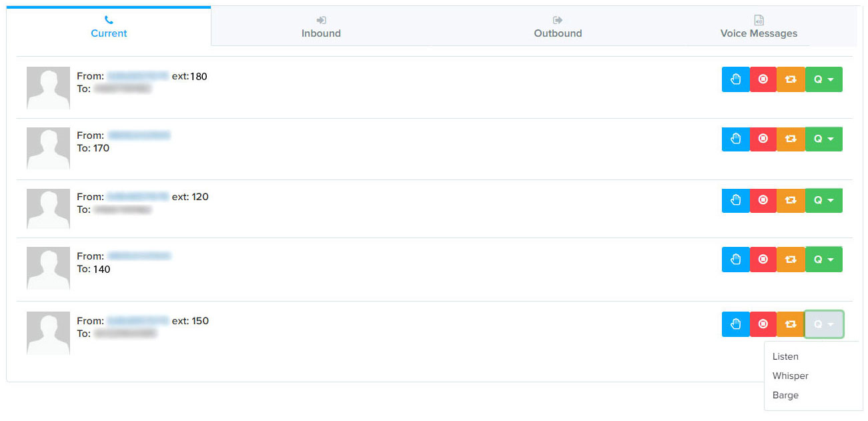Click the inbound arrow icon
868x421 pixels.
(320, 19)
